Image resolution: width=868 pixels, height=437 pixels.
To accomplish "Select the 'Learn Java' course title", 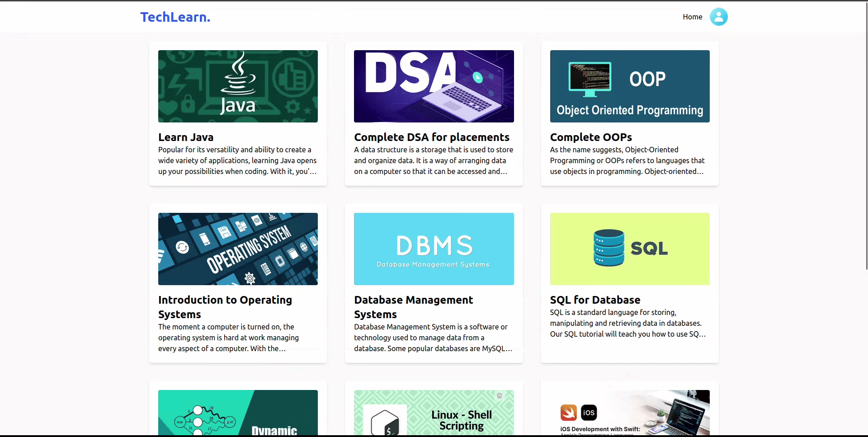I will (186, 137).
